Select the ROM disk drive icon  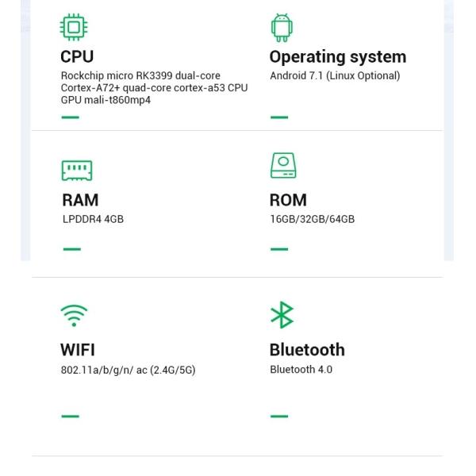(283, 165)
